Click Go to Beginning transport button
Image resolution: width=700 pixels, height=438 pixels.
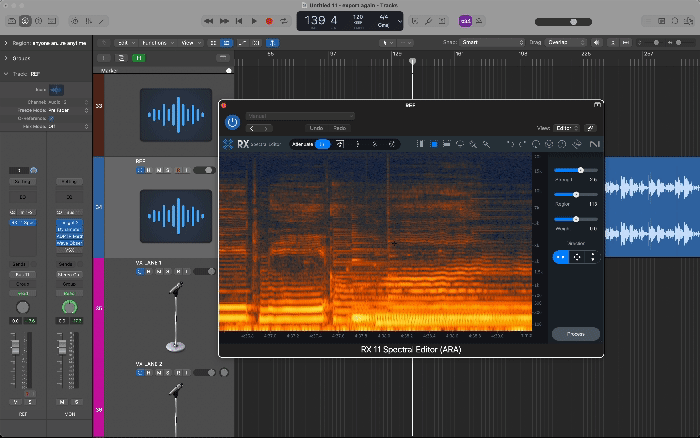(x=239, y=21)
